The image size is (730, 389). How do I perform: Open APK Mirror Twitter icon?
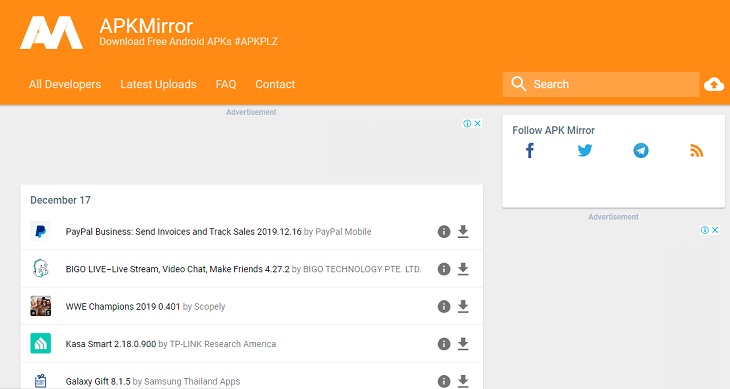click(x=585, y=150)
